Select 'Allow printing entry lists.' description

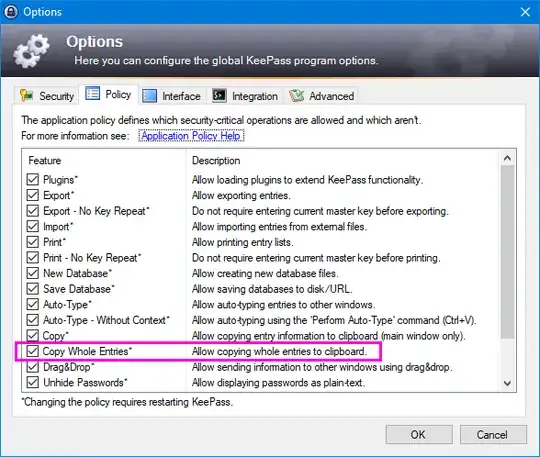coord(242,242)
